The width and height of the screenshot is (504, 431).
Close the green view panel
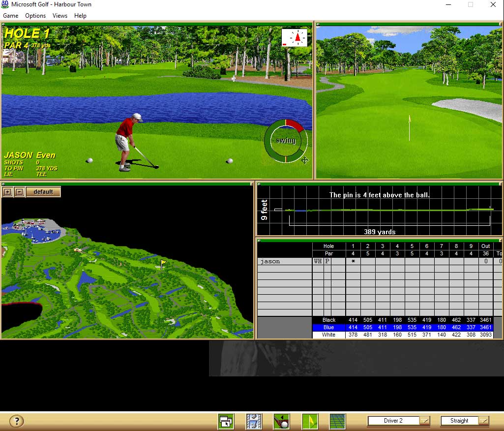[501, 24]
